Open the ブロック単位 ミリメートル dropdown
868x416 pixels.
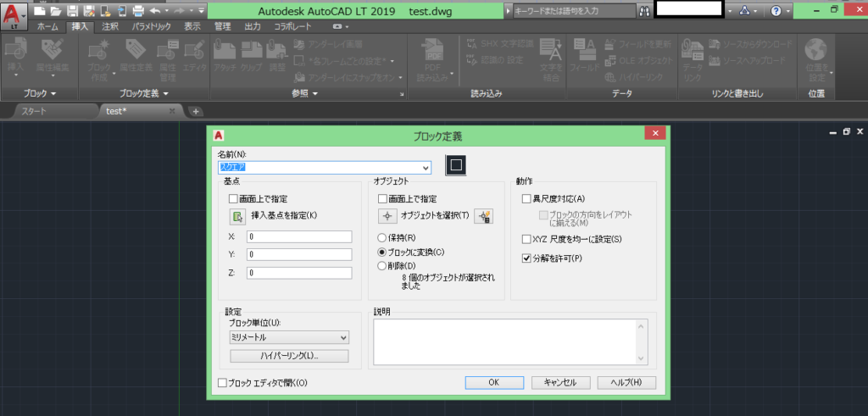(289, 337)
